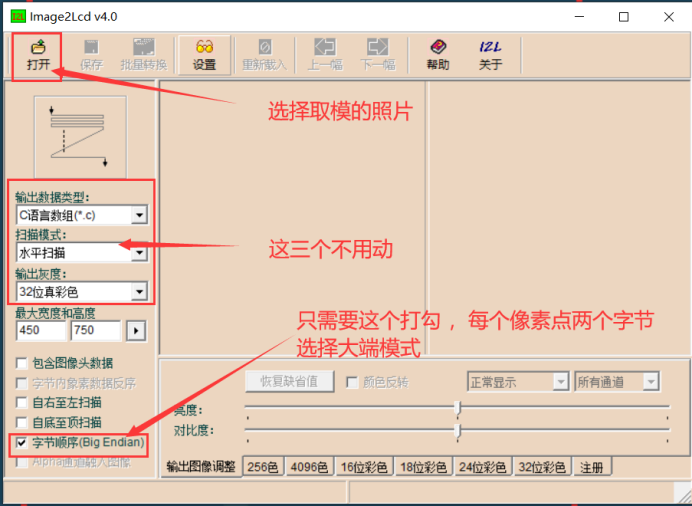Enable the 自底至顶扫描 checkbox

(21, 423)
